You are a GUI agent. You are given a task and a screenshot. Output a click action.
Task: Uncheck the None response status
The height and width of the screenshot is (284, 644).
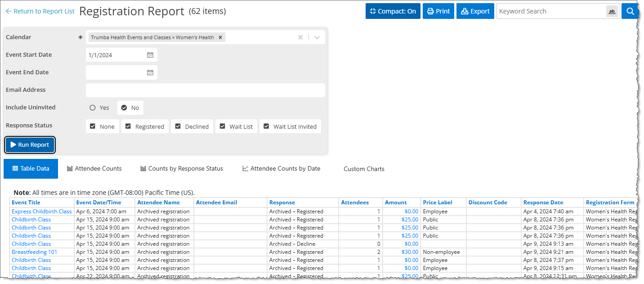point(103,126)
